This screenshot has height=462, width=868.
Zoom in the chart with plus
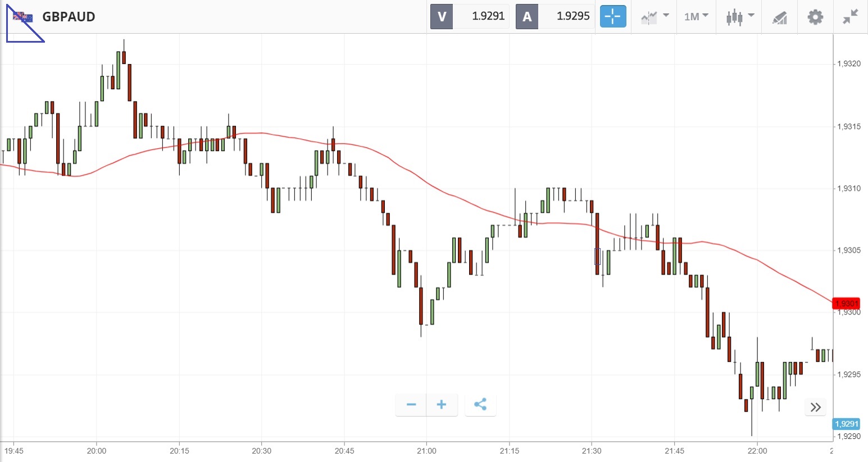442,405
